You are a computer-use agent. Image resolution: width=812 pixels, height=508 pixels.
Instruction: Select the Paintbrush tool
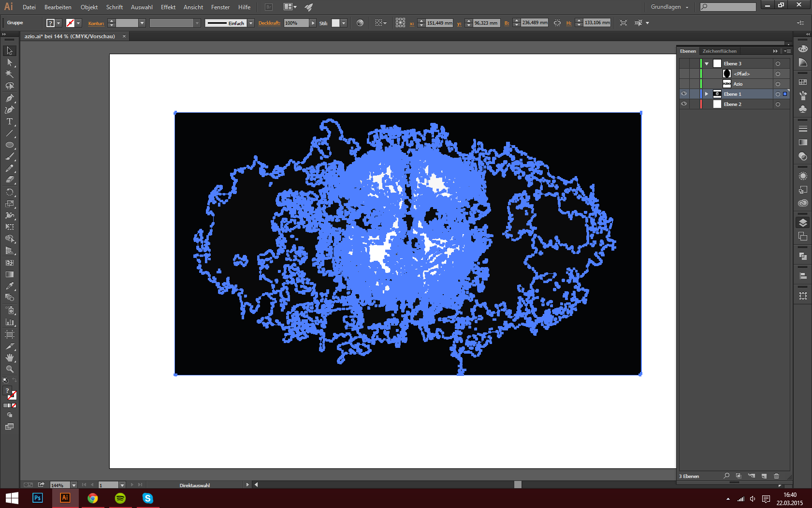tap(10, 156)
